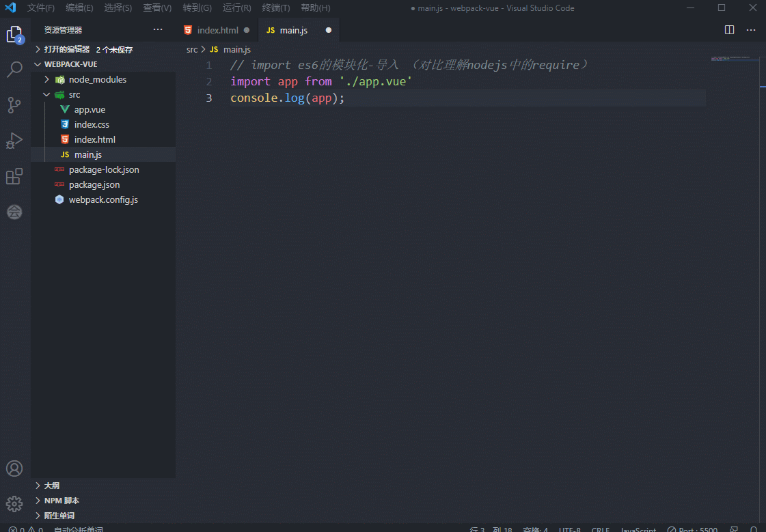Expand the node_modules folder
The width and height of the screenshot is (766, 532).
click(x=97, y=79)
